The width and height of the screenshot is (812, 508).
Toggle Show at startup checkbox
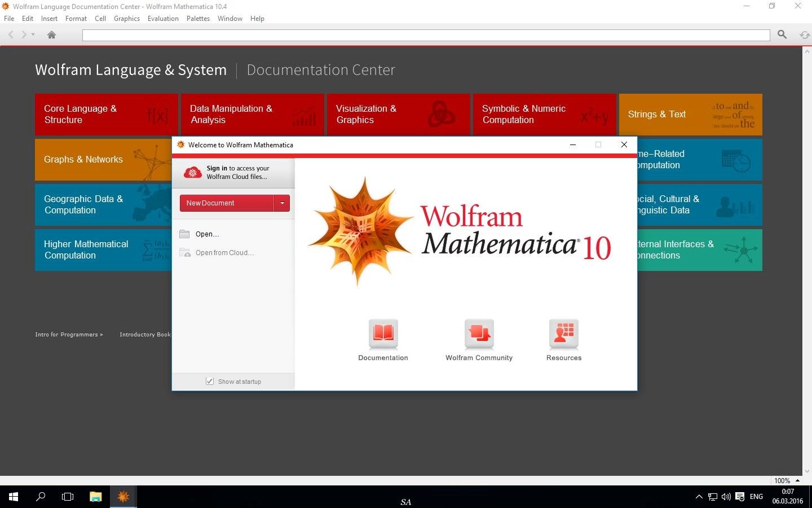(x=210, y=382)
